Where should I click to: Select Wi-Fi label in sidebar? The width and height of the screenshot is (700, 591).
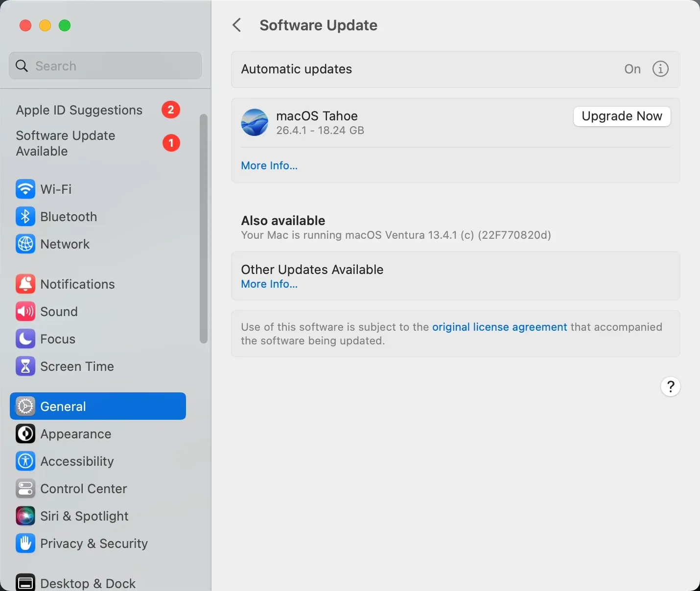coord(56,189)
